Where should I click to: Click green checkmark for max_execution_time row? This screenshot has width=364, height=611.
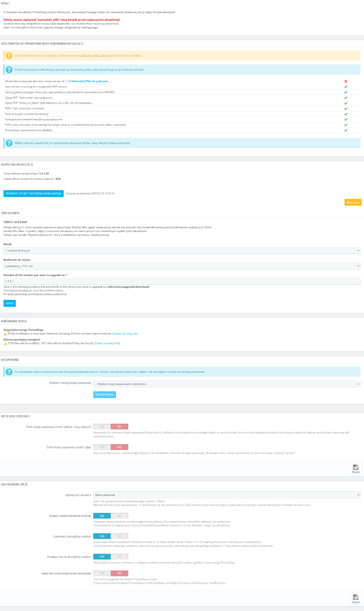346,125
